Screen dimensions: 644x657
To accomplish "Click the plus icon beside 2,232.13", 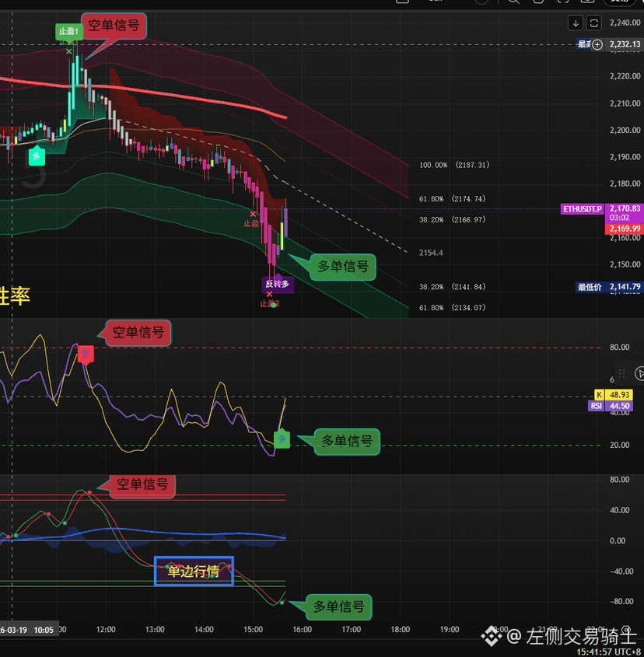I will [x=597, y=44].
